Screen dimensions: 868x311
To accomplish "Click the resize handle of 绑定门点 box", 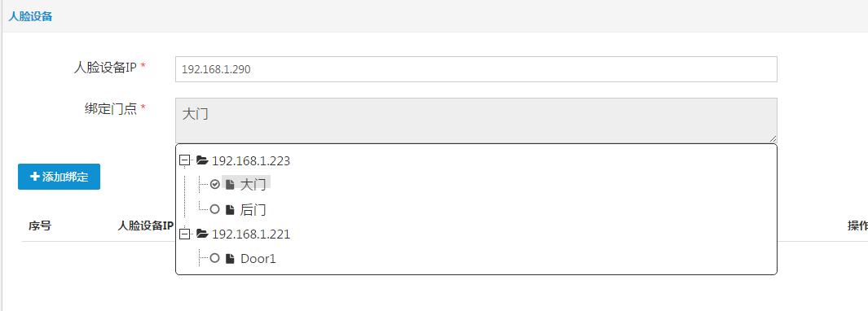I will (773, 139).
